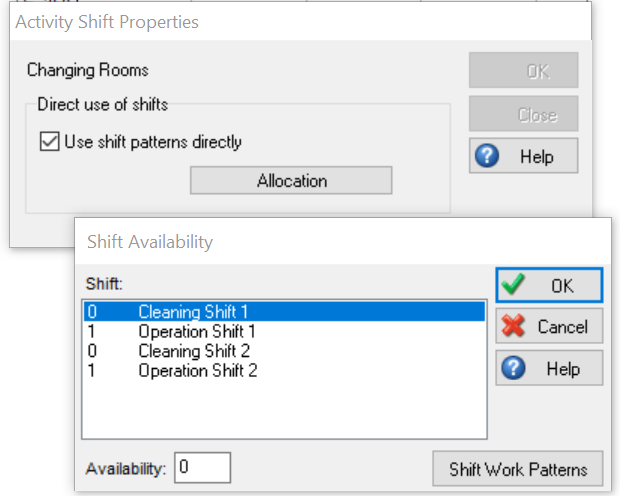Image resolution: width=620 pixels, height=496 pixels.
Task: Toggle Use shift patterns directly checkbox
Action: 49,142
